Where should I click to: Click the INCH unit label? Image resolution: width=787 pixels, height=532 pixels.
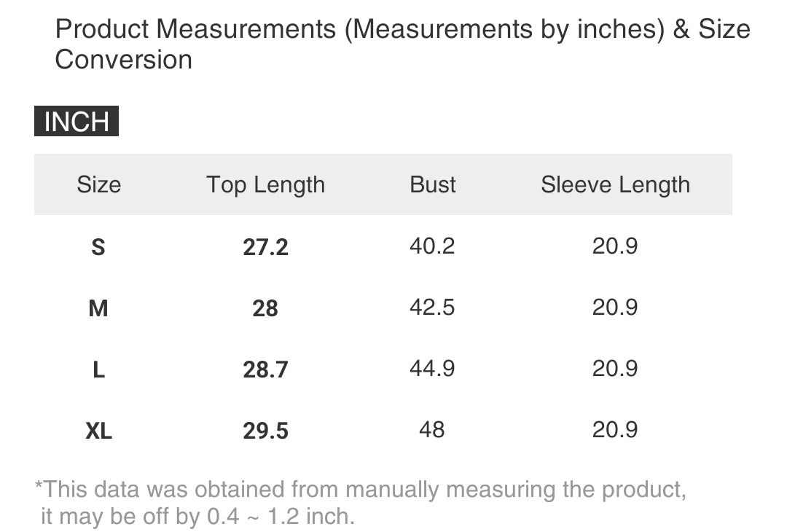click(77, 122)
